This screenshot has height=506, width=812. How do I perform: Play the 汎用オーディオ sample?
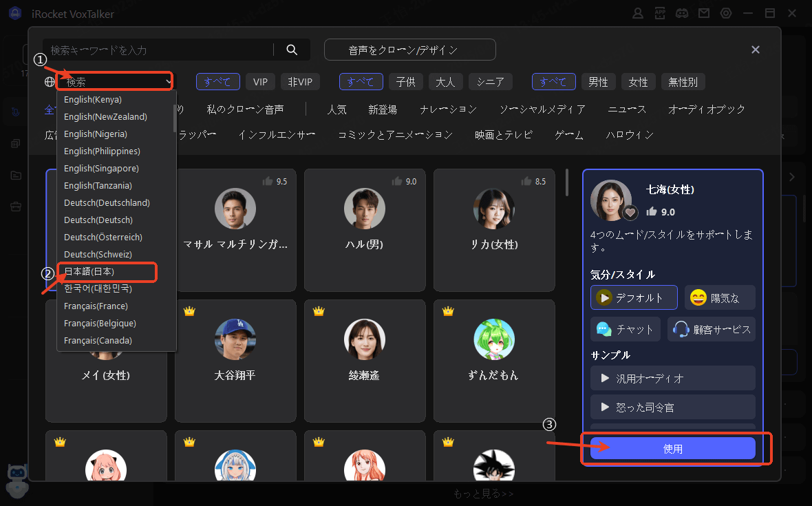pos(672,378)
